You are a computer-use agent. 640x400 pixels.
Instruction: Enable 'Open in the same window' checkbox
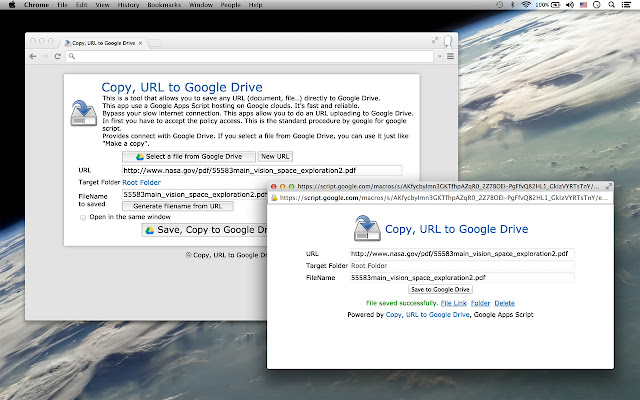(x=83, y=218)
